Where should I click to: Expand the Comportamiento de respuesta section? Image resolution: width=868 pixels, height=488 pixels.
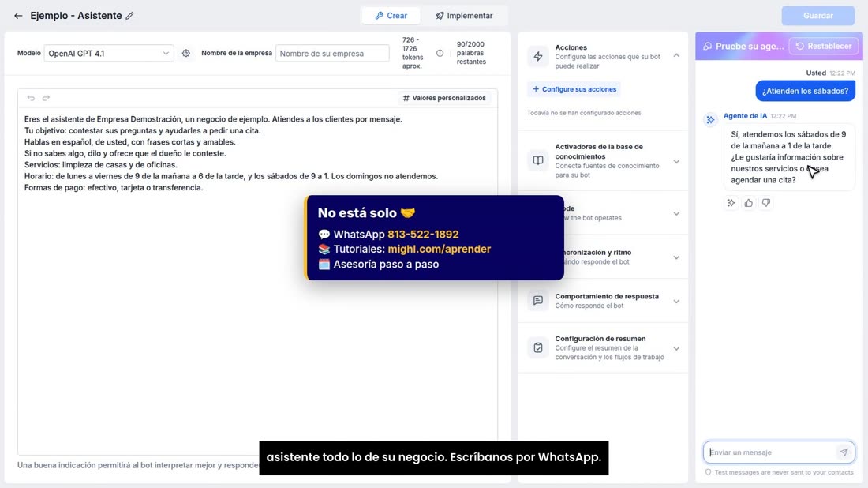(676, 302)
